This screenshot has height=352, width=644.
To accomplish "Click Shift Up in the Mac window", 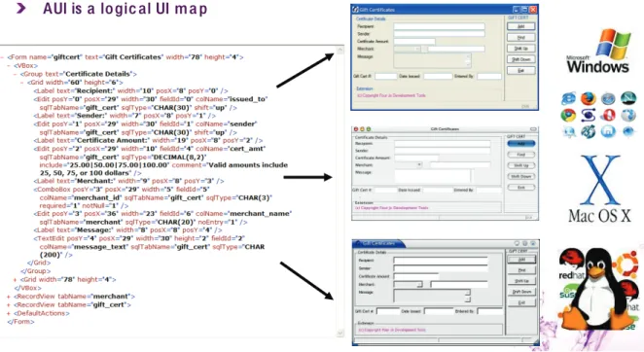I will [x=521, y=165].
